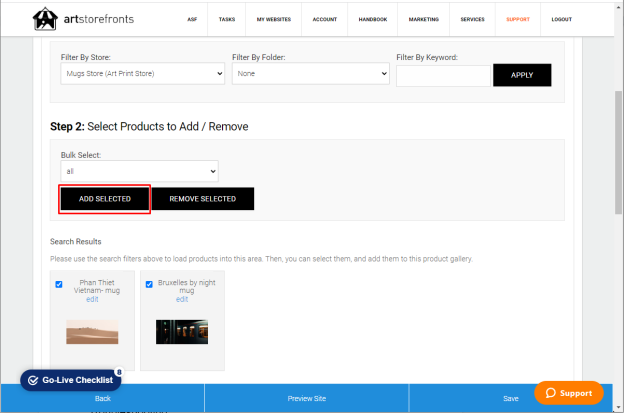The height and width of the screenshot is (413, 624).
Task: Click the Go-Live Checklist checkmark icon
Action: pyautogui.click(x=33, y=380)
